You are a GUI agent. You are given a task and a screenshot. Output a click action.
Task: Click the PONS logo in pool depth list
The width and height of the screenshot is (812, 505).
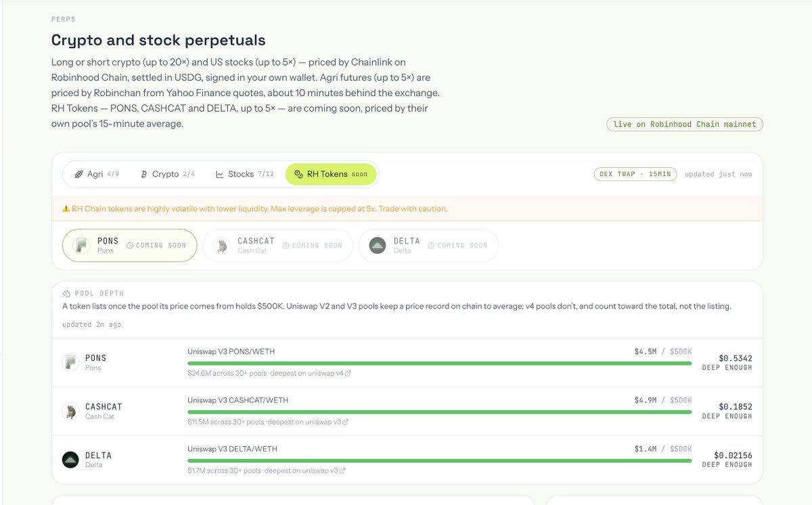click(x=70, y=362)
